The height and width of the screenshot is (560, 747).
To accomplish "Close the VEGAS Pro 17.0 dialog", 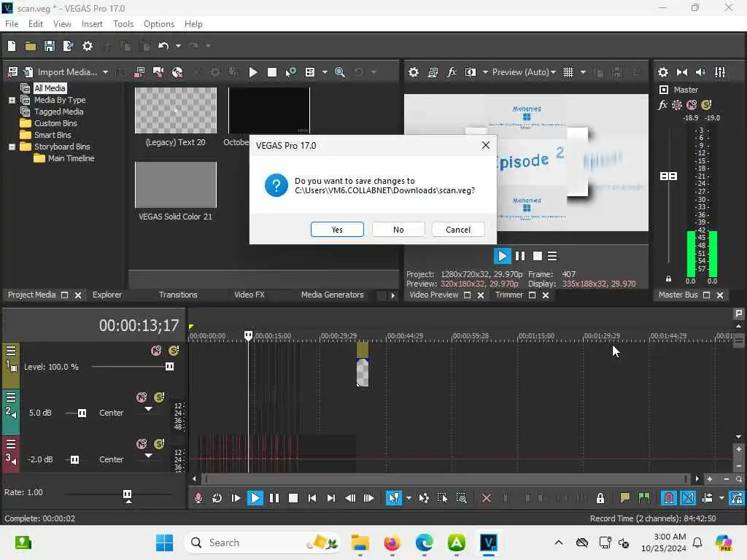I will click(485, 145).
